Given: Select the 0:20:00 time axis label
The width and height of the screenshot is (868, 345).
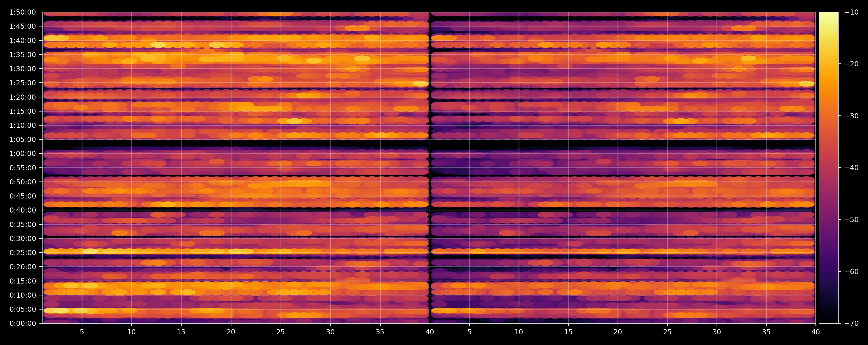Looking at the screenshot, I should pos(22,267).
